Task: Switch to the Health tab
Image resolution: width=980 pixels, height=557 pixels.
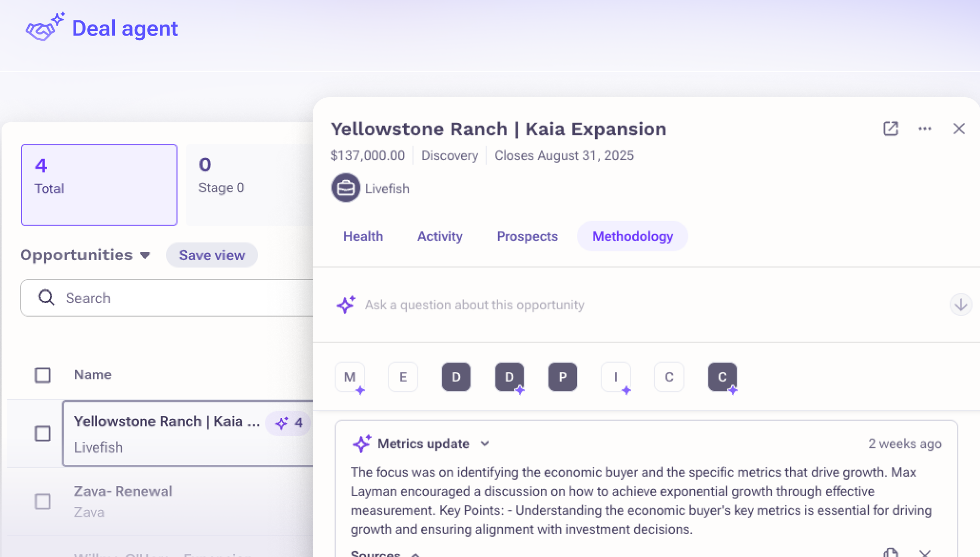Action: coord(363,236)
